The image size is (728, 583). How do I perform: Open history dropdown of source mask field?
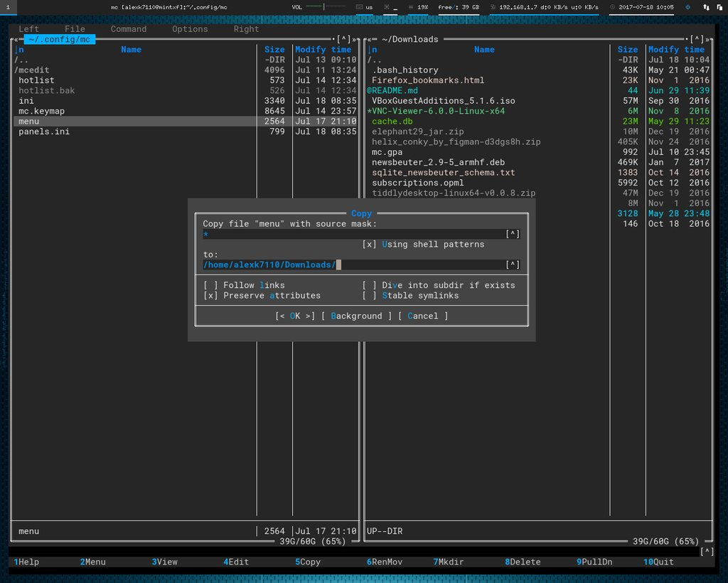[x=513, y=234]
